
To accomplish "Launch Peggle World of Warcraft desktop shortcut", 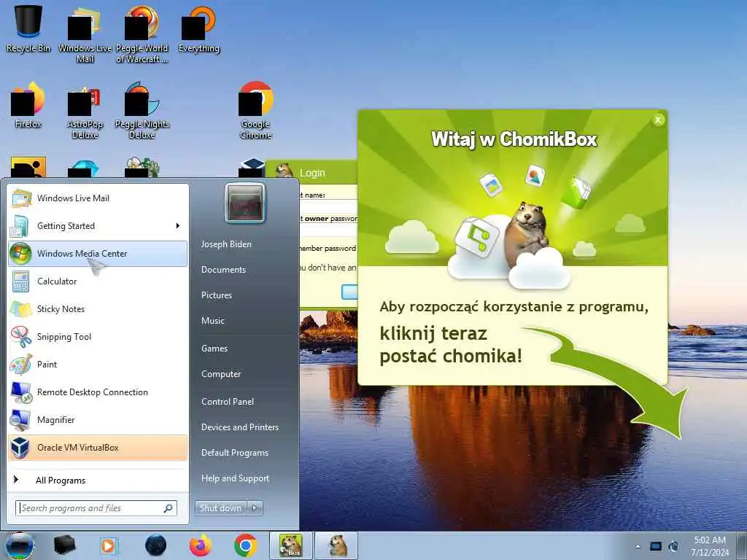I will tap(142, 34).
